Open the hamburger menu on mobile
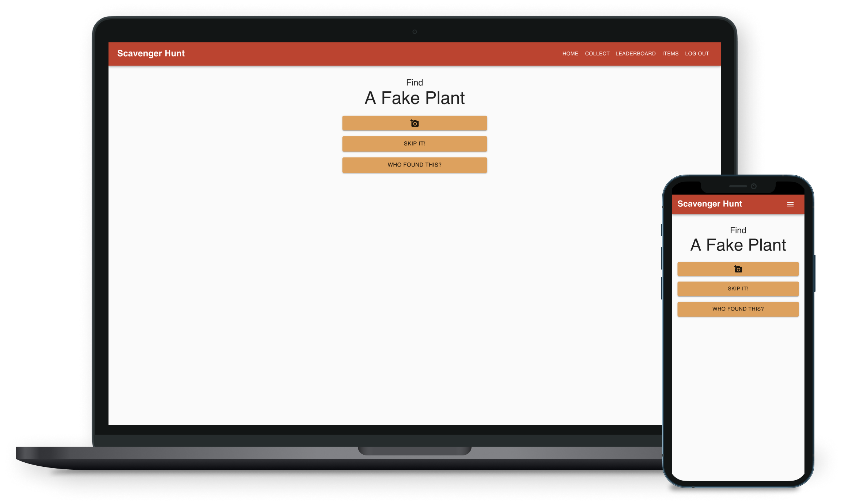The width and height of the screenshot is (844, 504). [x=791, y=204]
